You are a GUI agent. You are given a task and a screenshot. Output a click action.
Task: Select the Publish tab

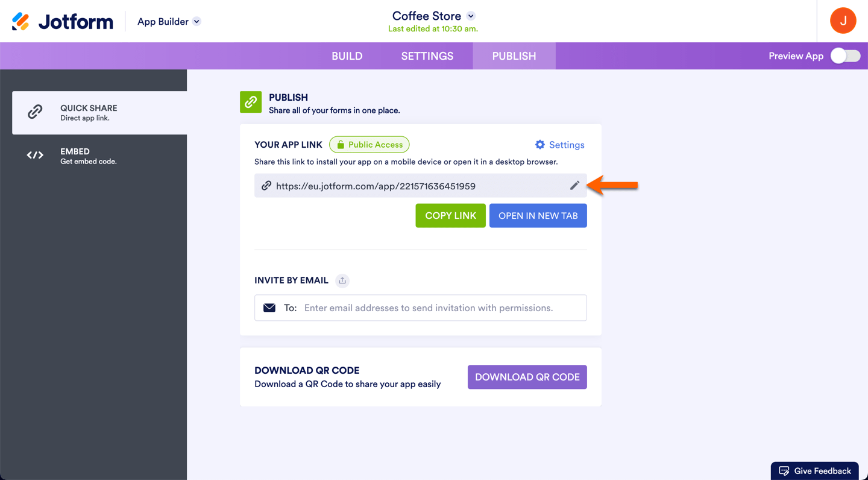pos(514,56)
